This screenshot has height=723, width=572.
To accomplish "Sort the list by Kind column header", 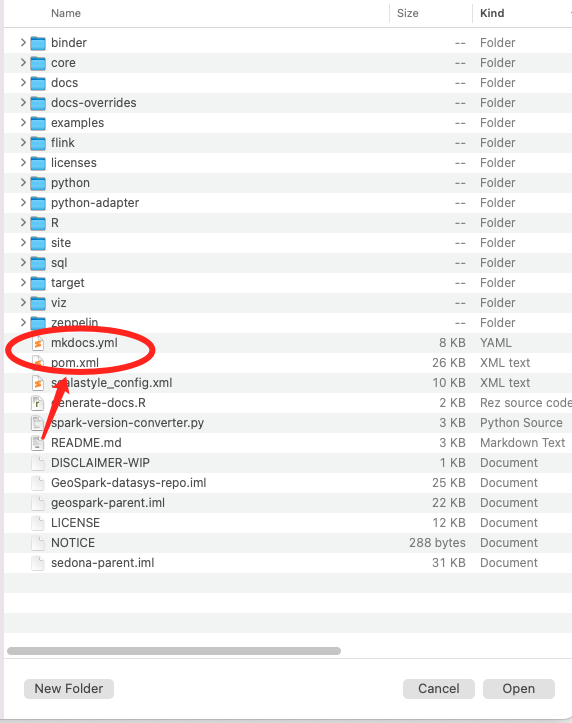I will click(492, 13).
